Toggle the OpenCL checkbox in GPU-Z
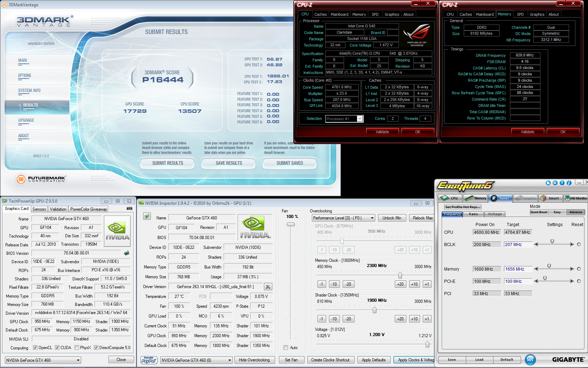The image size is (588, 368). (35, 348)
